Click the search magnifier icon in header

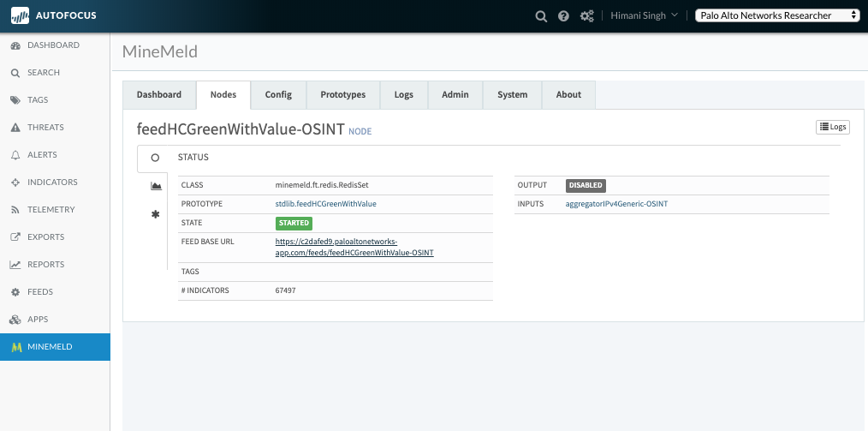point(541,15)
